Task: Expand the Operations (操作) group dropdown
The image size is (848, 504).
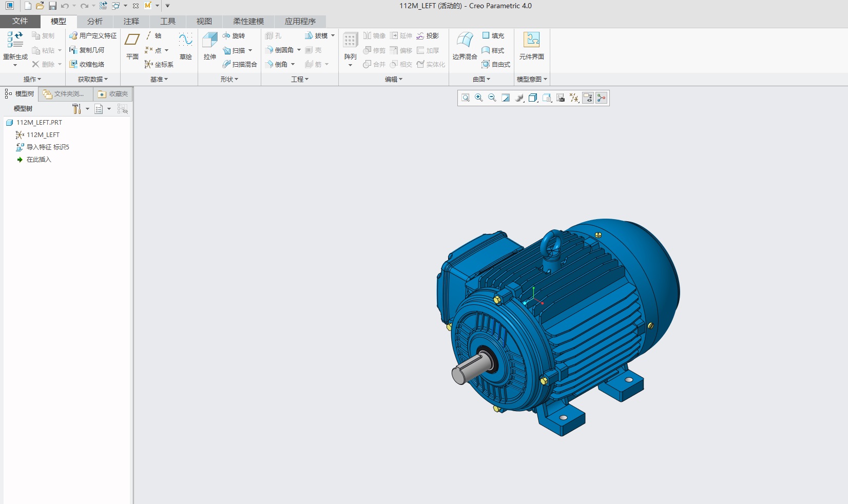Action: point(32,80)
